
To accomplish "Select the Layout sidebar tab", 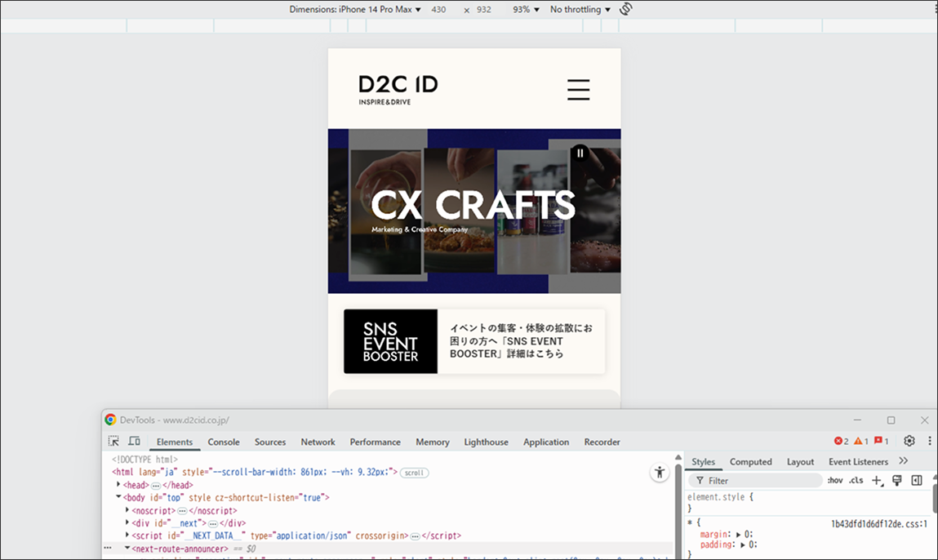I will pyautogui.click(x=800, y=462).
